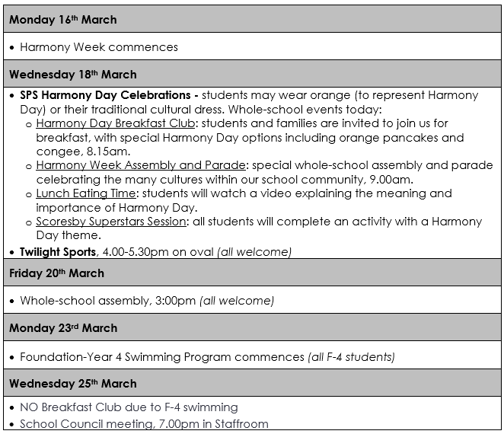Click NO Breakfast Club due to F-4 swimming
This screenshot has height=434, width=504.
[129, 407]
